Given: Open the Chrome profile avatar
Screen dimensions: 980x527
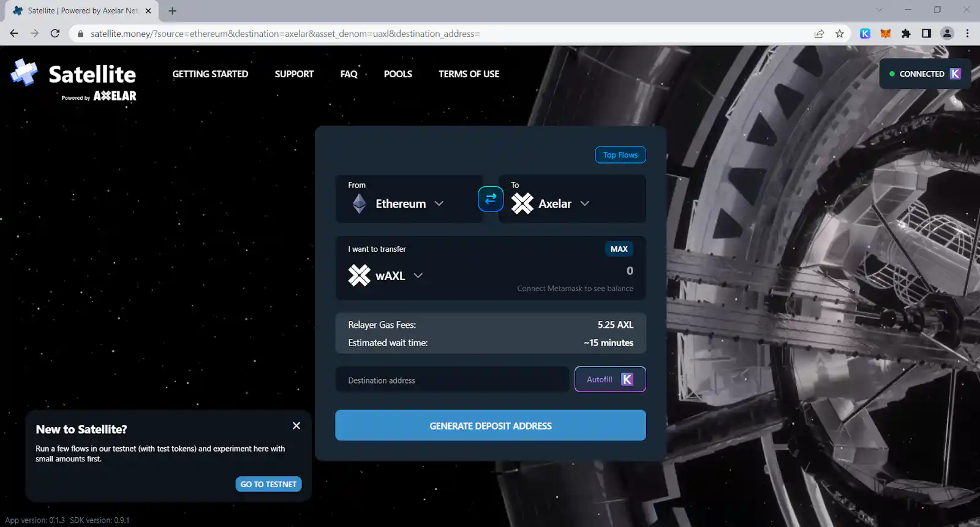Looking at the screenshot, I should [947, 34].
